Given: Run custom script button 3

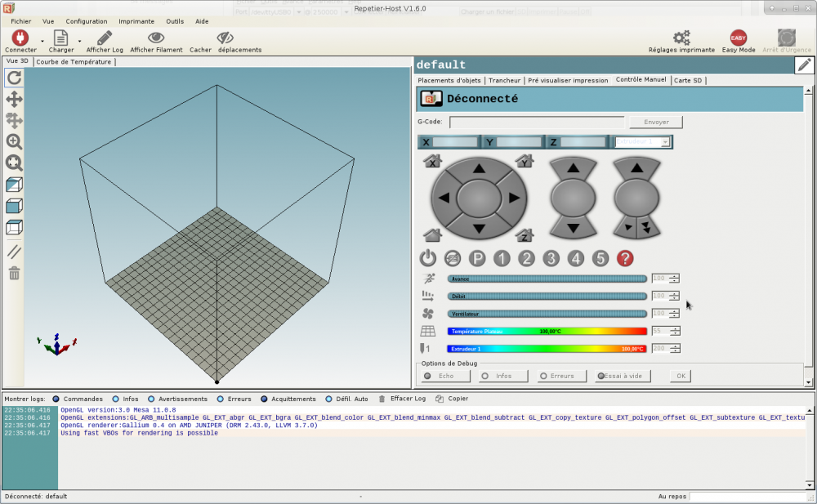Looking at the screenshot, I should [x=551, y=258].
